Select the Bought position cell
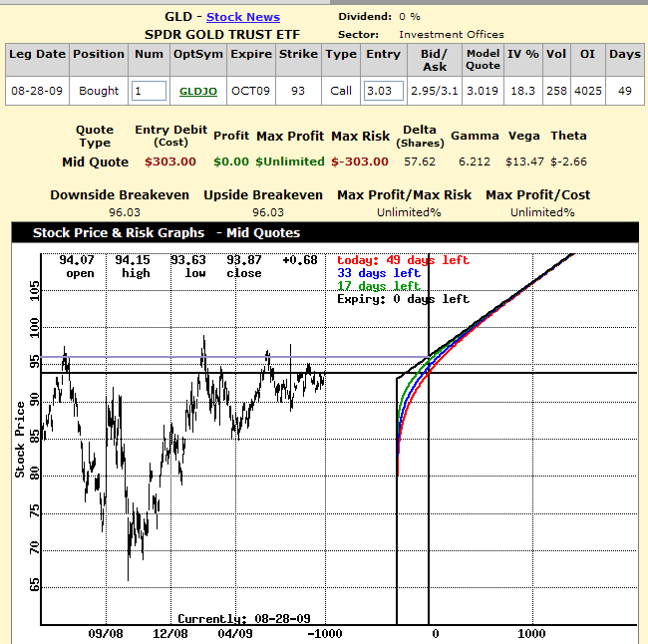This screenshot has width=648, height=644. (99, 91)
